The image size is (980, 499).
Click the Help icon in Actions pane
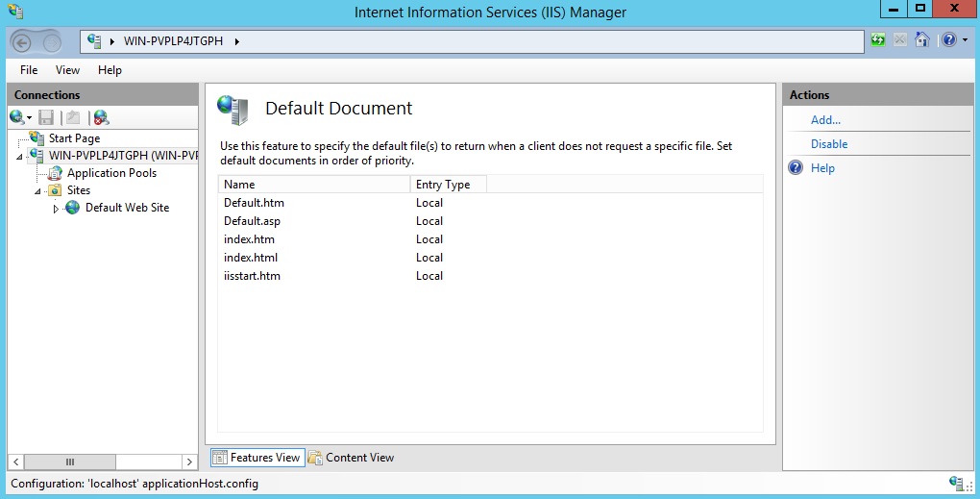[796, 167]
